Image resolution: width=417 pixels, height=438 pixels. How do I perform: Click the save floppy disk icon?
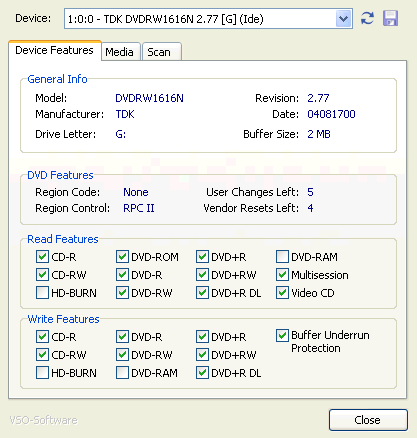click(390, 18)
